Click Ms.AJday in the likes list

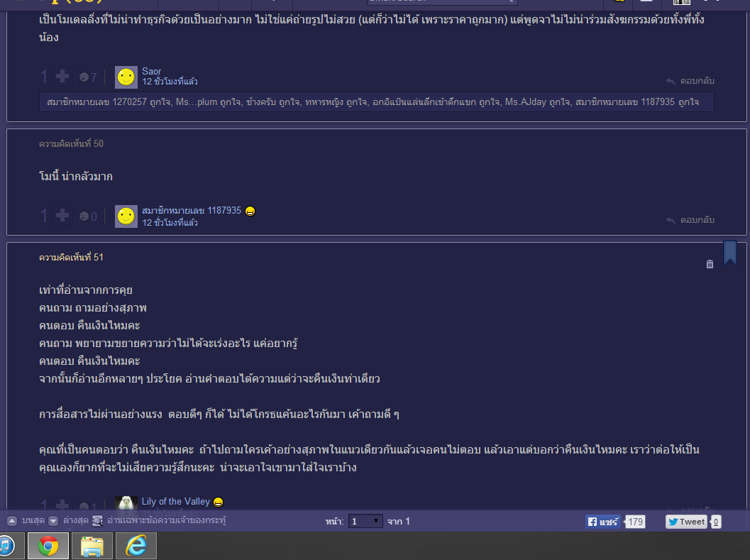[526, 102]
